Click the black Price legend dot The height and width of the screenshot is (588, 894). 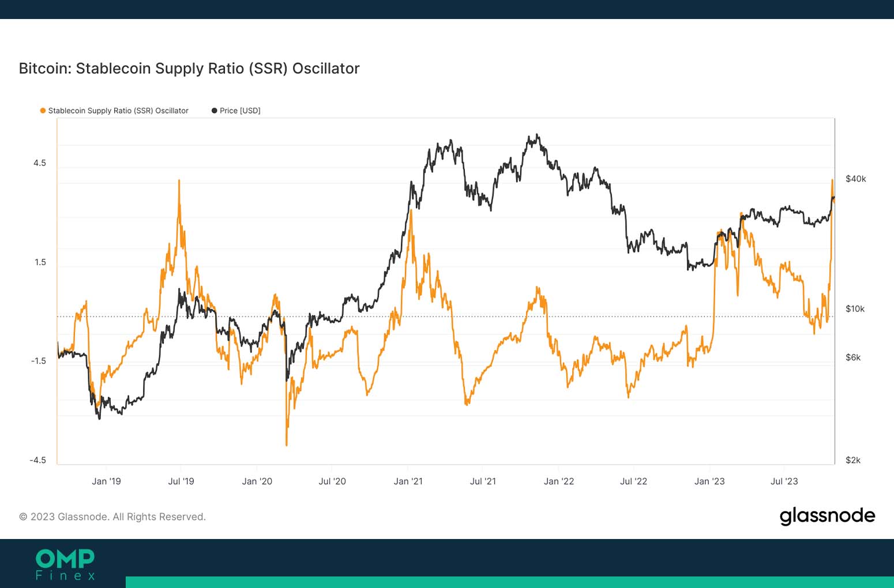215,111
